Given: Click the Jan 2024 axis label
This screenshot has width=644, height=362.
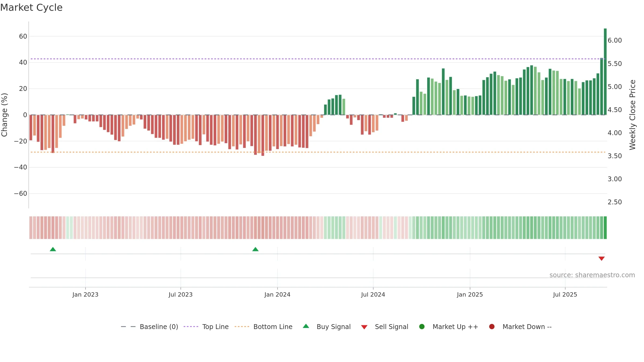Looking at the screenshot, I should (277, 294).
